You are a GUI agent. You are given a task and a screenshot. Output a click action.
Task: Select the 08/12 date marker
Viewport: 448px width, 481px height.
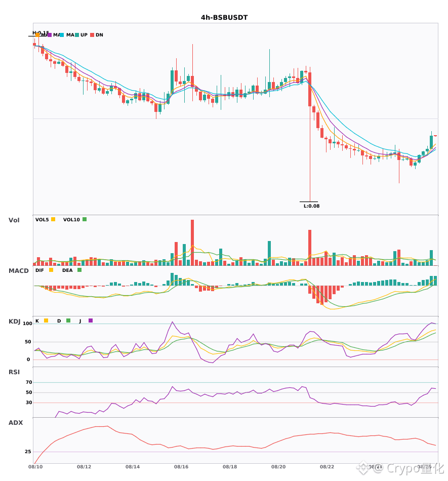(84, 467)
